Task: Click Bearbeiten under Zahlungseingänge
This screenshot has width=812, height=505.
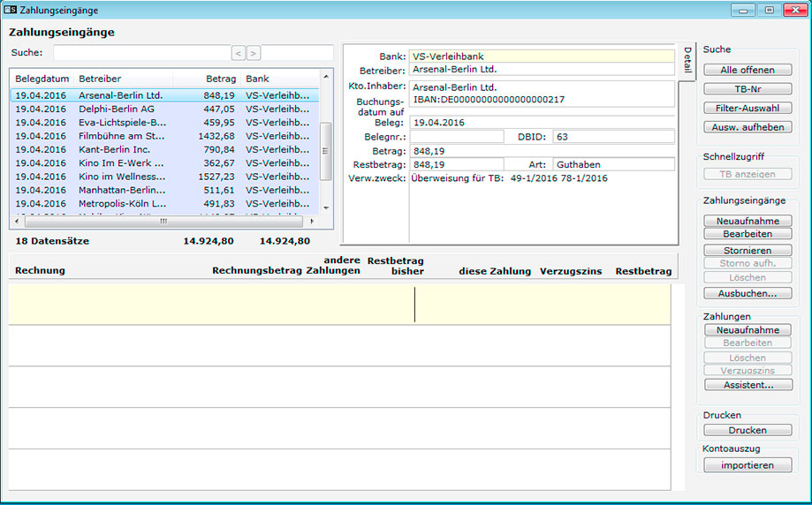Action: coord(747,234)
